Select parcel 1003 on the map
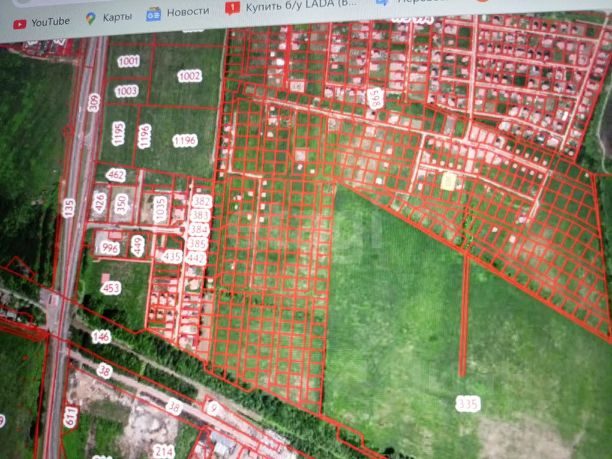 tap(126, 91)
